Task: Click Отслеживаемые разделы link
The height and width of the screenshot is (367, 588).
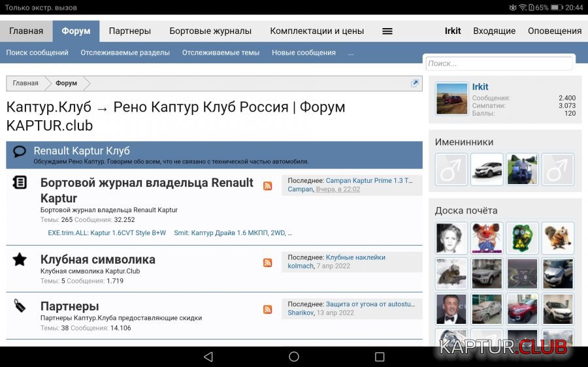Action: click(x=125, y=53)
